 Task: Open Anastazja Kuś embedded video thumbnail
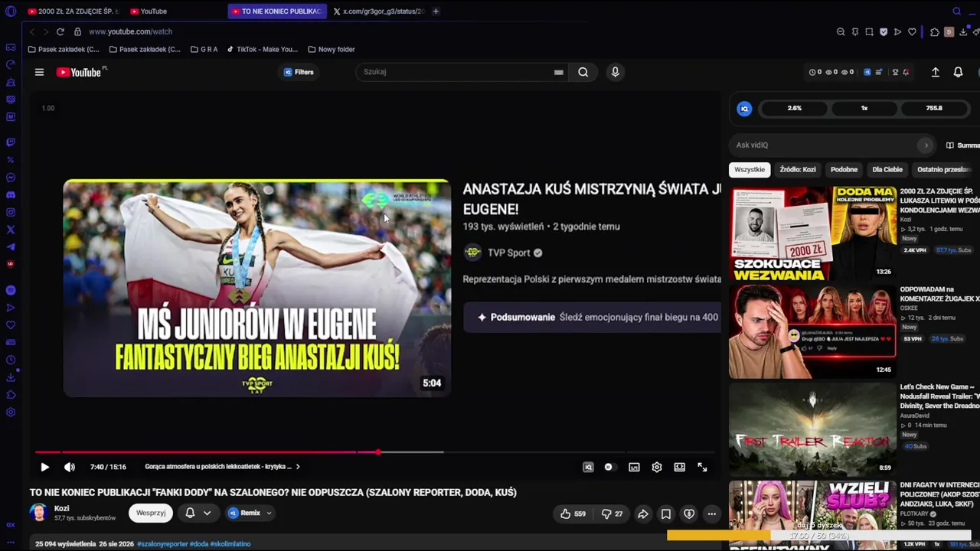click(x=257, y=289)
